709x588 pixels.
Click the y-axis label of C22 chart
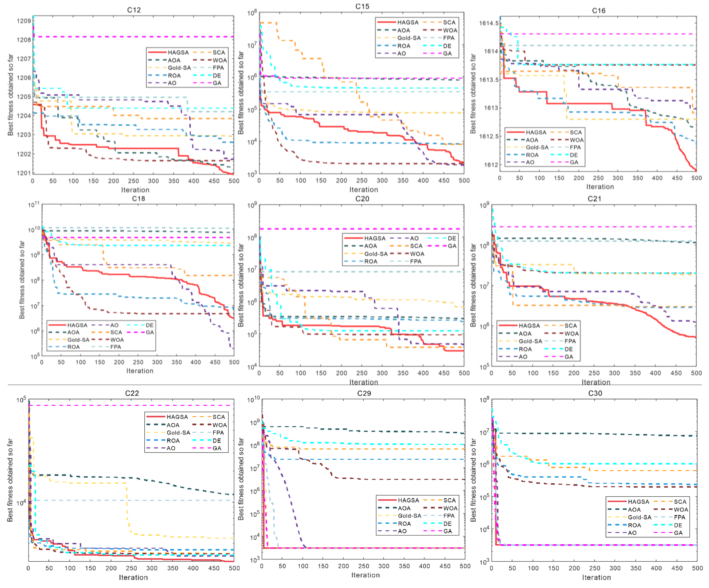(x=10, y=480)
